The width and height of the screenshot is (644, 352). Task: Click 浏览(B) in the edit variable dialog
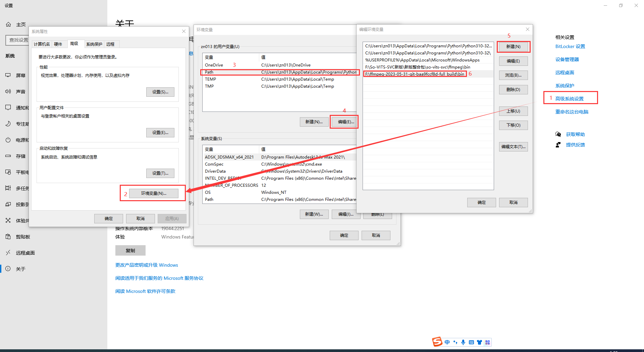click(513, 75)
